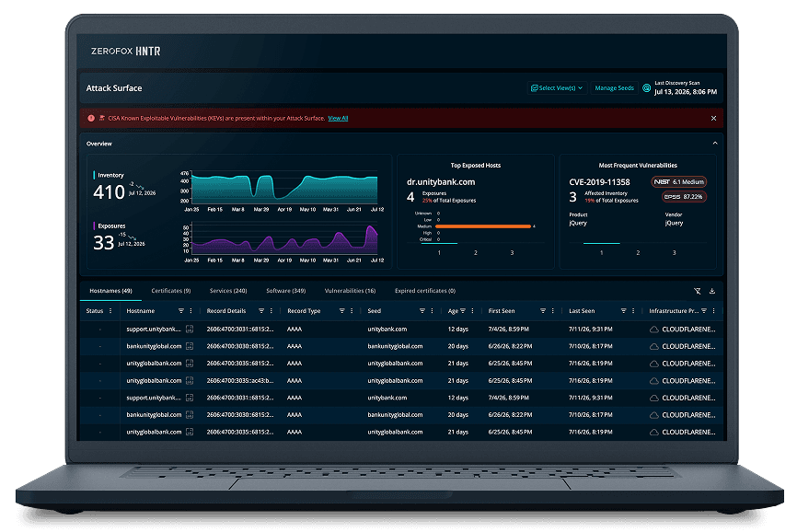Open the Vulnerabilities (16) tab

click(x=350, y=291)
